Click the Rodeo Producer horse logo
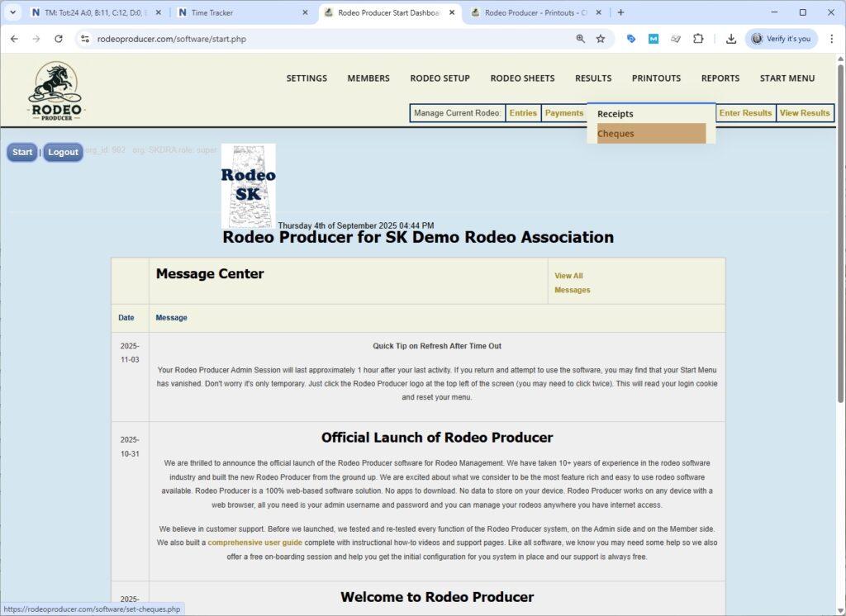Screen dimensions: 846x616 coord(56,90)
